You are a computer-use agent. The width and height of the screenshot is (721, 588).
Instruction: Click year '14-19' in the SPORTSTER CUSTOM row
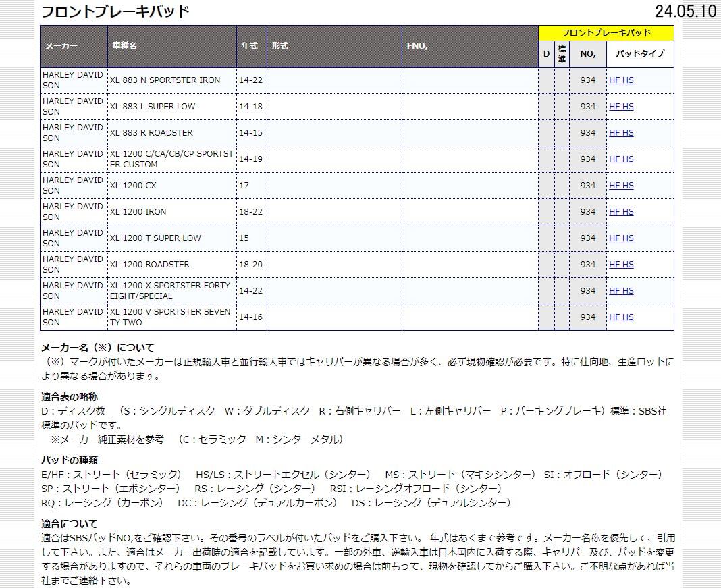click(250, 159)
